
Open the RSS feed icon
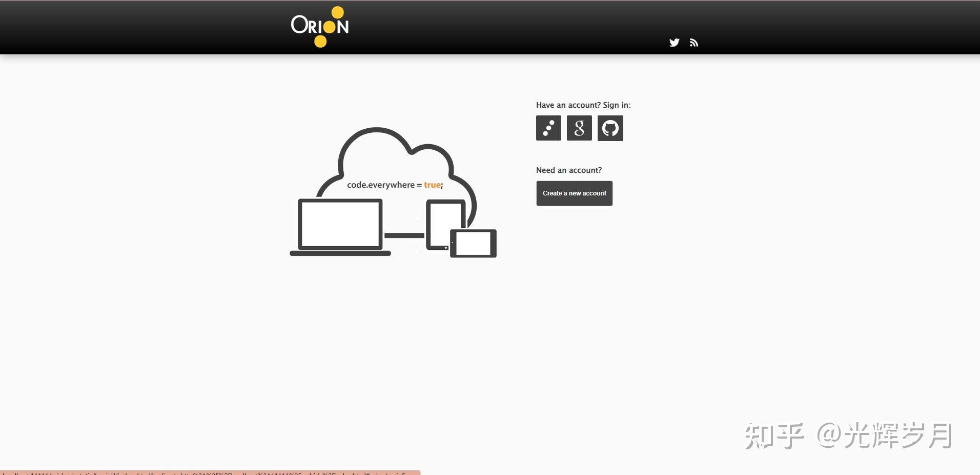tap(694, 43)
